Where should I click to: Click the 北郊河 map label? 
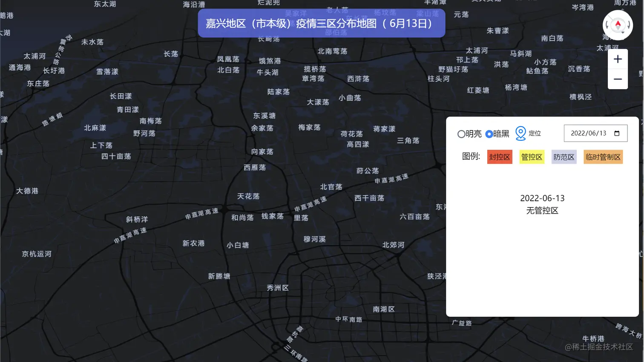pyautogui.click(x=394, y=245)
